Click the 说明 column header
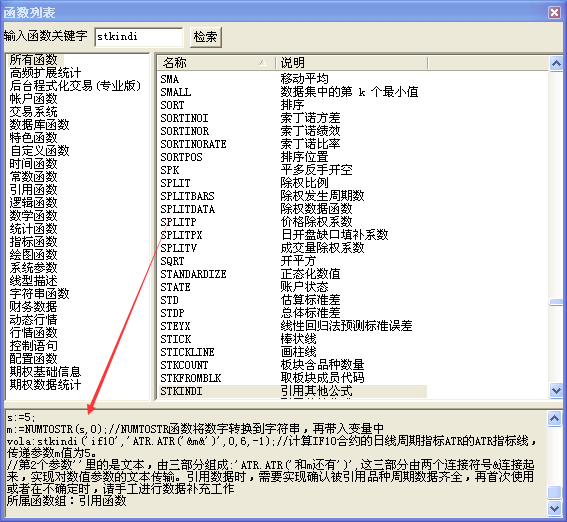The height and width of the screenshot is (522, 567). [x=351, y=63]
